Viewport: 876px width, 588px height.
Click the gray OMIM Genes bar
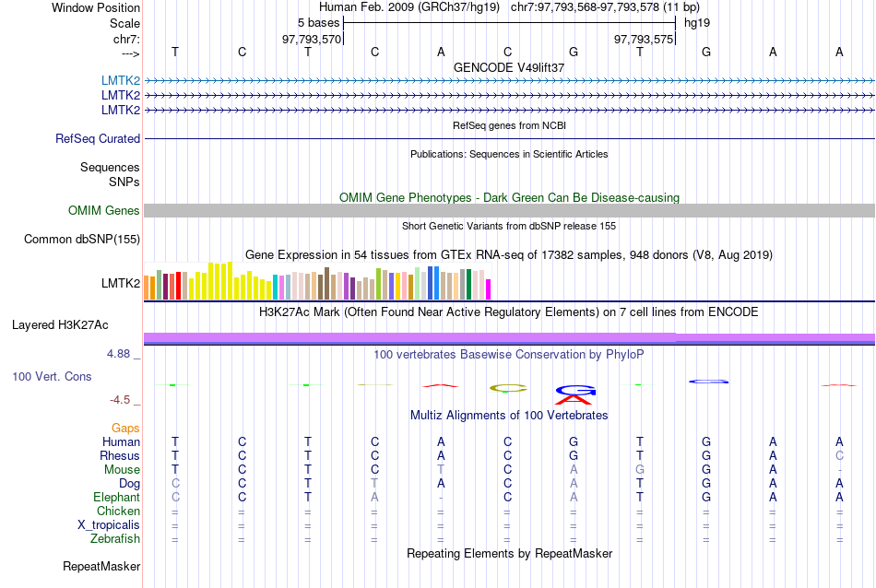(x=509, y=210)
